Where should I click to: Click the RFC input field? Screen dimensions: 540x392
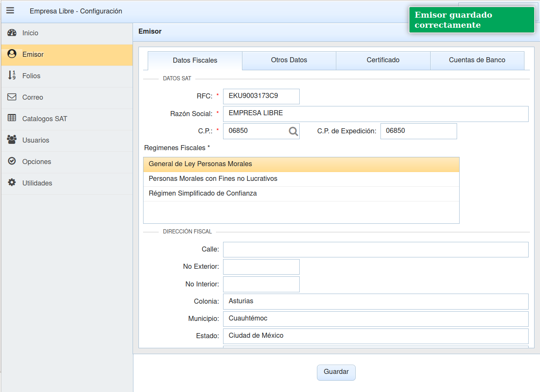click(261, 96)
